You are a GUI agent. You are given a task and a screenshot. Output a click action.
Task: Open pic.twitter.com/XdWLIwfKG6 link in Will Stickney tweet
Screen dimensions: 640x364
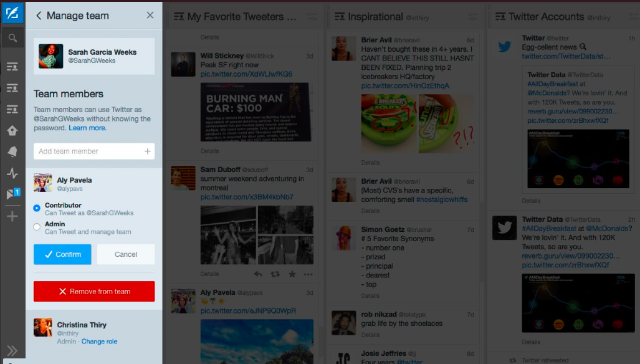coord(246,74)
